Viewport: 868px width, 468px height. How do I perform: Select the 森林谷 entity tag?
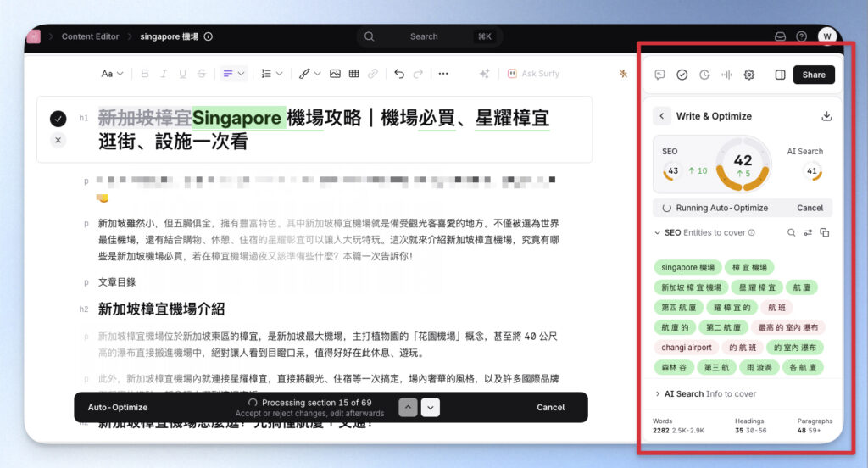[674, 367]
